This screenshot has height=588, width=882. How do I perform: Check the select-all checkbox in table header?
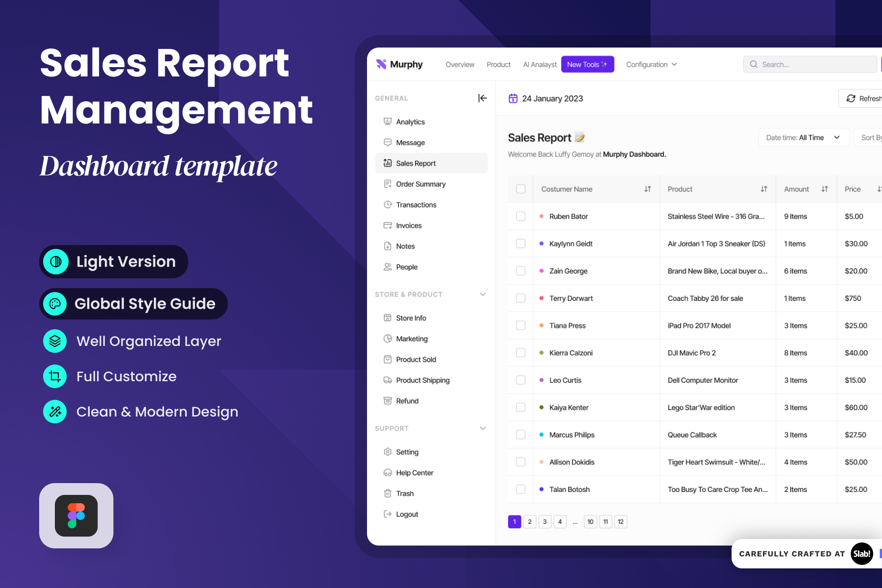pos(521,189)
